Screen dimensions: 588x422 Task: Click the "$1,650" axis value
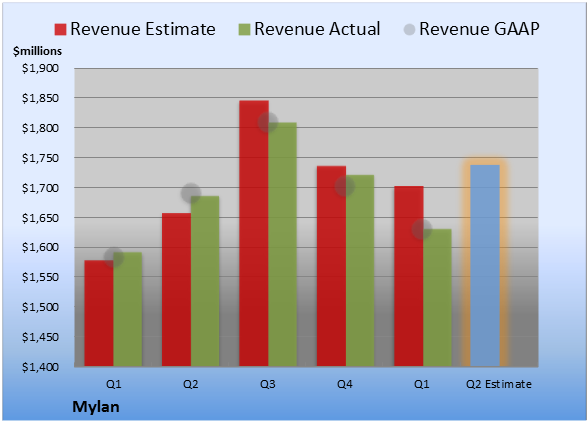pos(40,218)
